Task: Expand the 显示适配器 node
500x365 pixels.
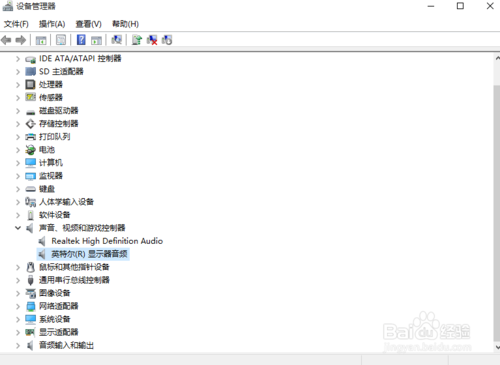Action: tap(18, 332)
